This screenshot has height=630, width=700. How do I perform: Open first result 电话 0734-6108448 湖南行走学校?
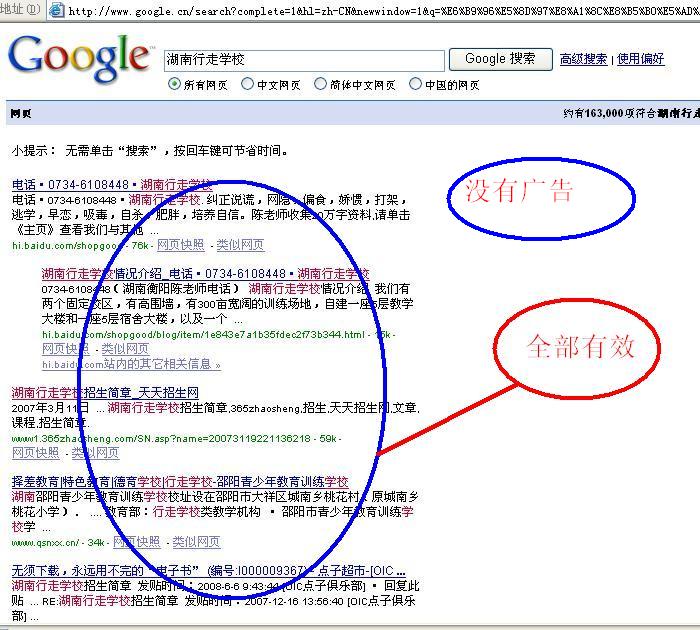click(112, 184)
